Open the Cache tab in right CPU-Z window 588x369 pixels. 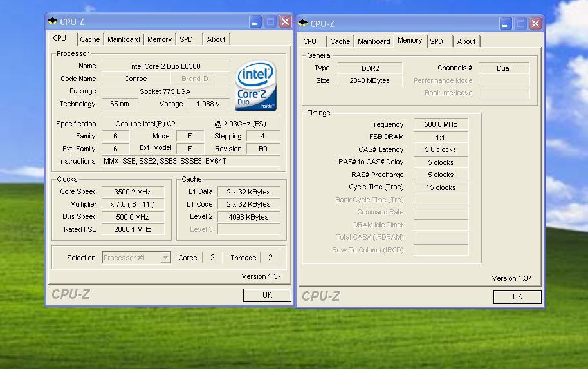tap(340, 41)
